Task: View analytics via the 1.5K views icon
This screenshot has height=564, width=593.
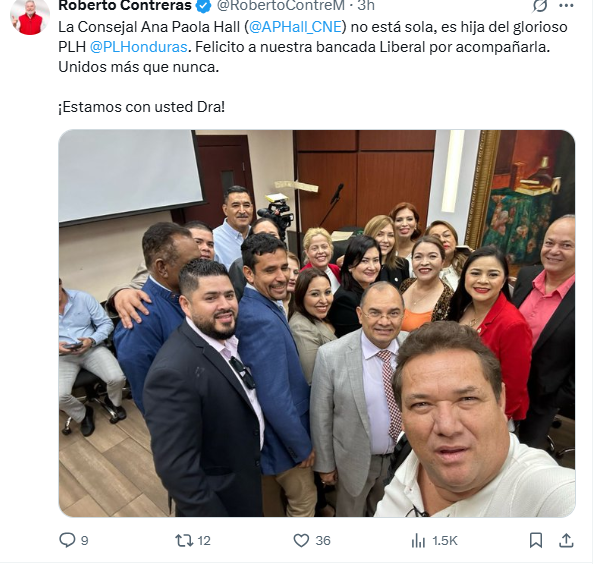Action: pos(418,540)
